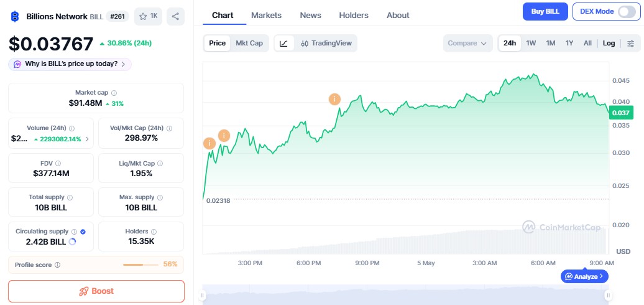Click the Circulating supply info icon

pos(75,232)
